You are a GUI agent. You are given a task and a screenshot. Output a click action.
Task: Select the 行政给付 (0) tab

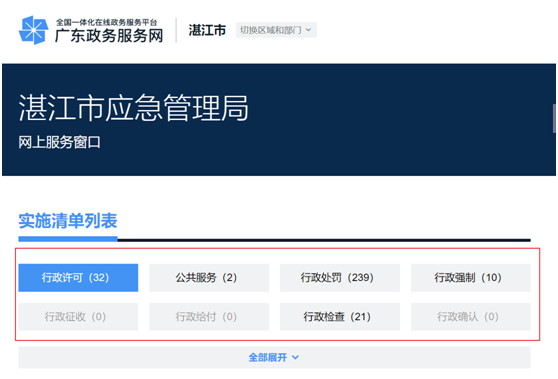pyautogui.click(x=209, y=317)
